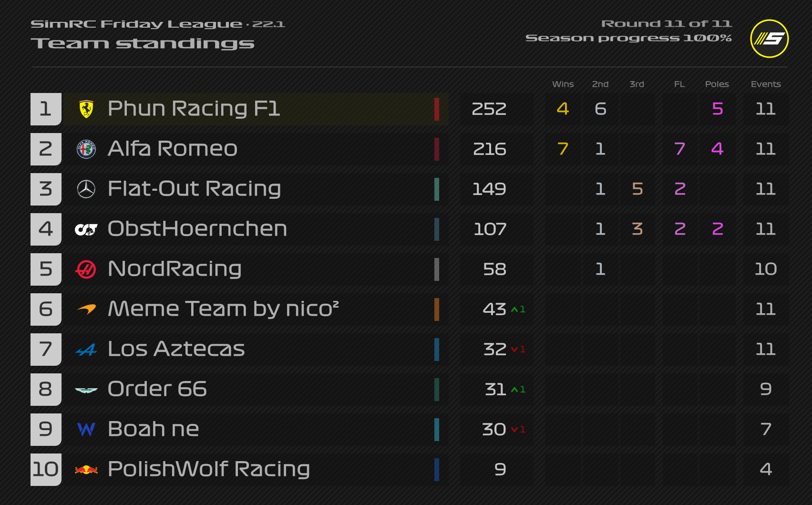The image size is (812, 505).
Task: Click the Alfa Romeo team badge icon
Action: tap(86, 149)
